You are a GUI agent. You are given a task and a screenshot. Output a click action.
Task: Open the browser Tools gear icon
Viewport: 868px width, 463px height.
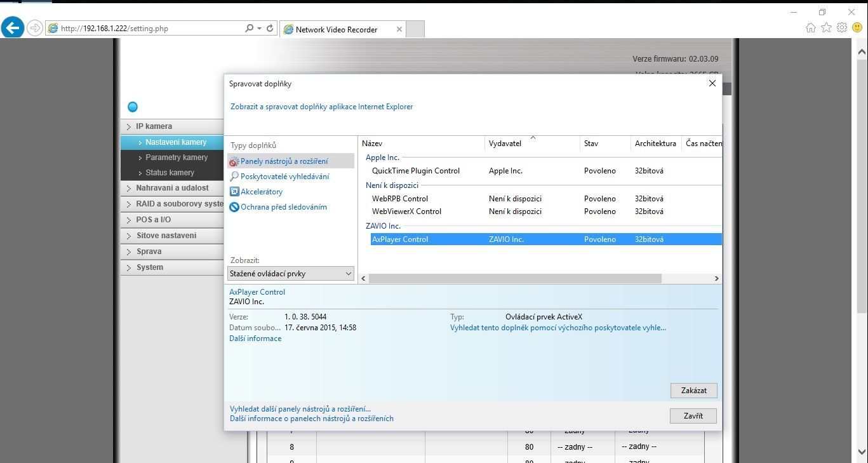(x=841, y=28)
